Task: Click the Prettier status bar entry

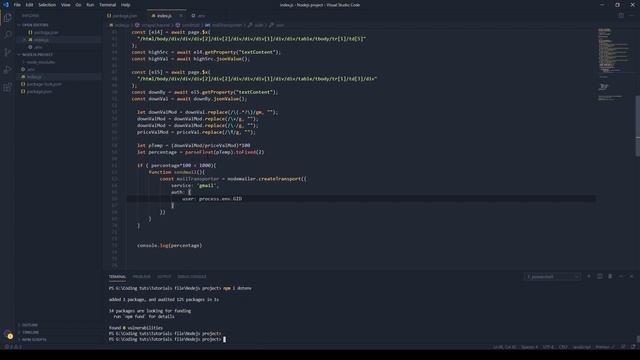Action: [605, 347]
